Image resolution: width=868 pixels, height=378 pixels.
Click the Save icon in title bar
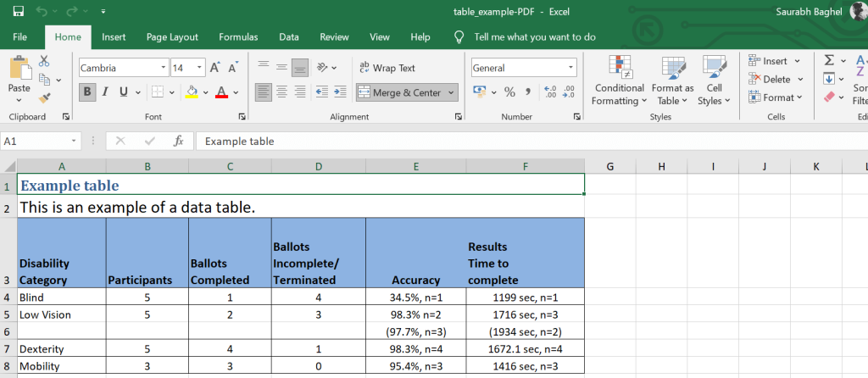coord(18,12)
